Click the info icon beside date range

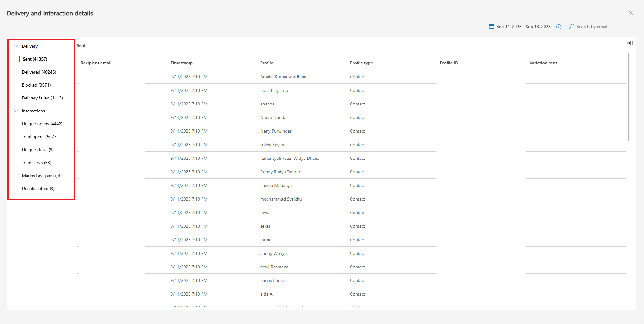point(559,27)
